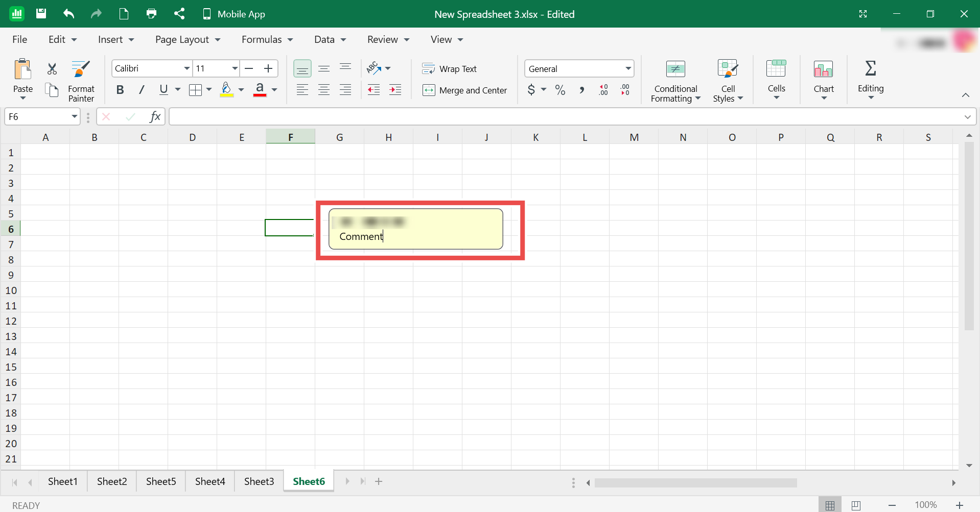Image resolution: width=980 pixels, height=512 pixels.
Task: Toggle full screen mode icon
Action: (x=863, y=14)
